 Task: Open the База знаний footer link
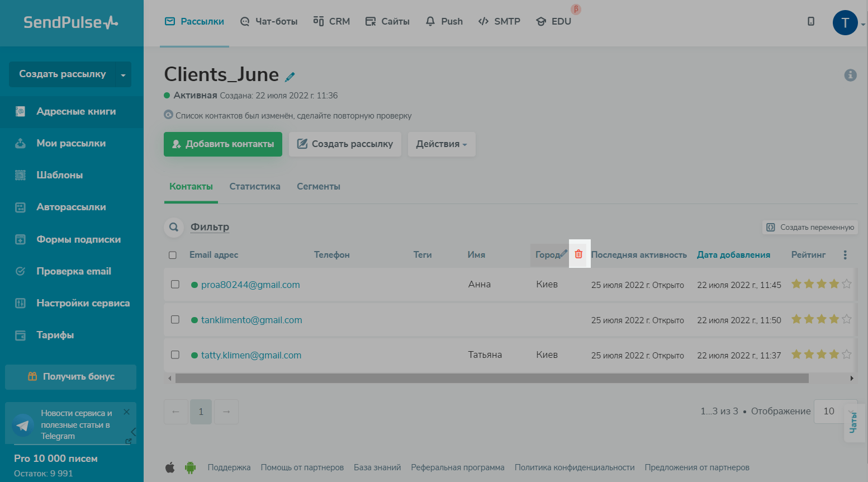(x=377, y=467)
